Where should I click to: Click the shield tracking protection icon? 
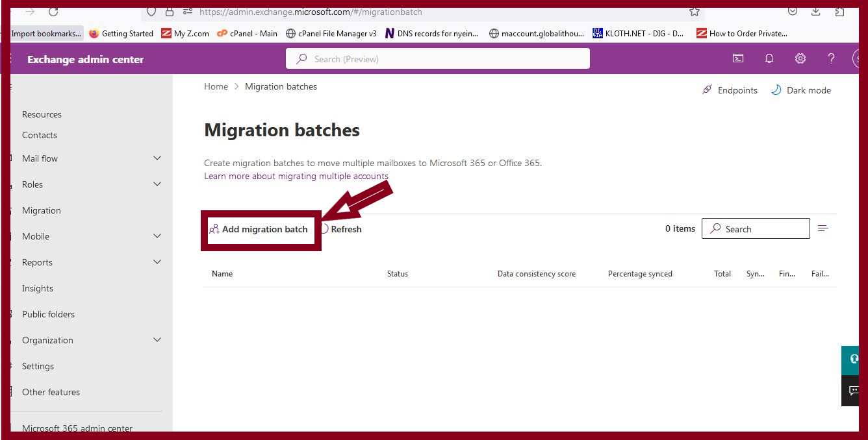151,12
